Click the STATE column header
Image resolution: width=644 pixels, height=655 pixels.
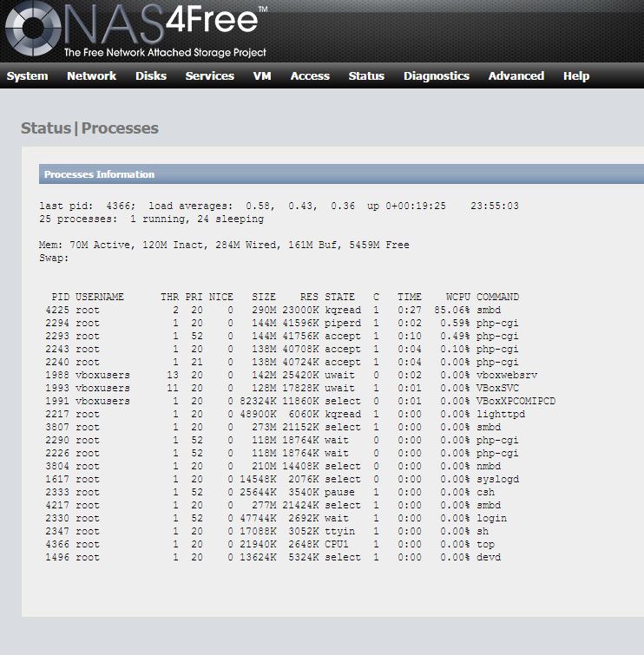tap(339, 297)
